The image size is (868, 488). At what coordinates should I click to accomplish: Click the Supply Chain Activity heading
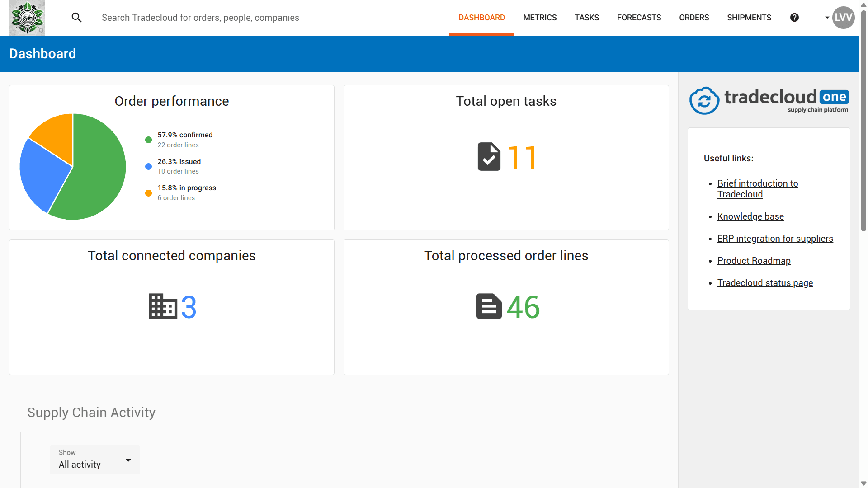(91, 413)
